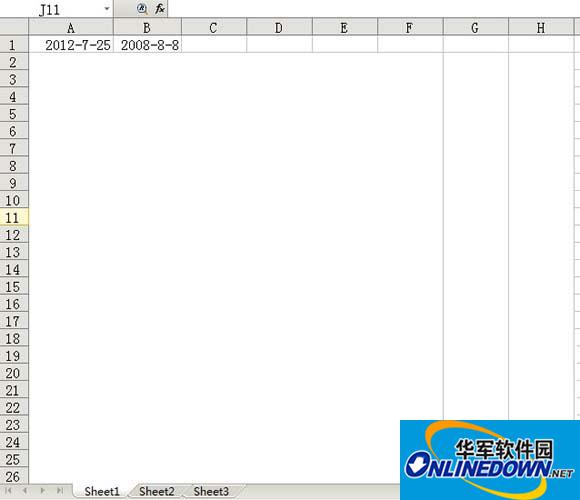Select row 2 header
The width and height of the screenshot is (580, 500).
coord(14,62)
